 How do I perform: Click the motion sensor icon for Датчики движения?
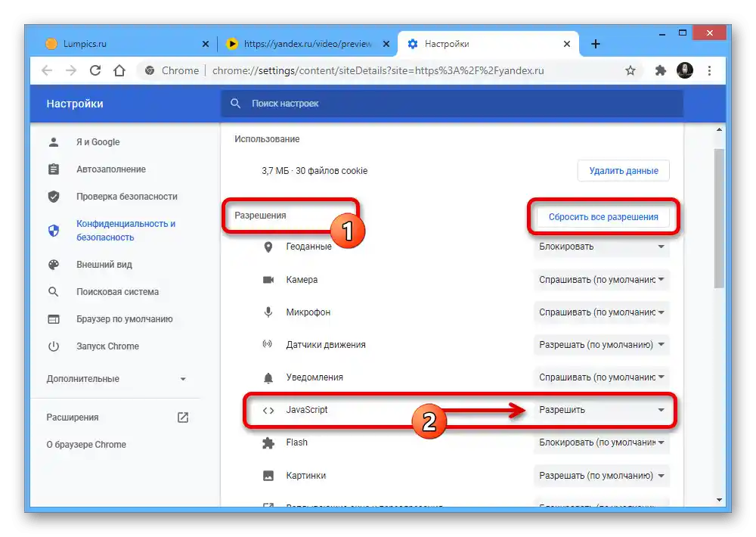click(x=267, y=344)
